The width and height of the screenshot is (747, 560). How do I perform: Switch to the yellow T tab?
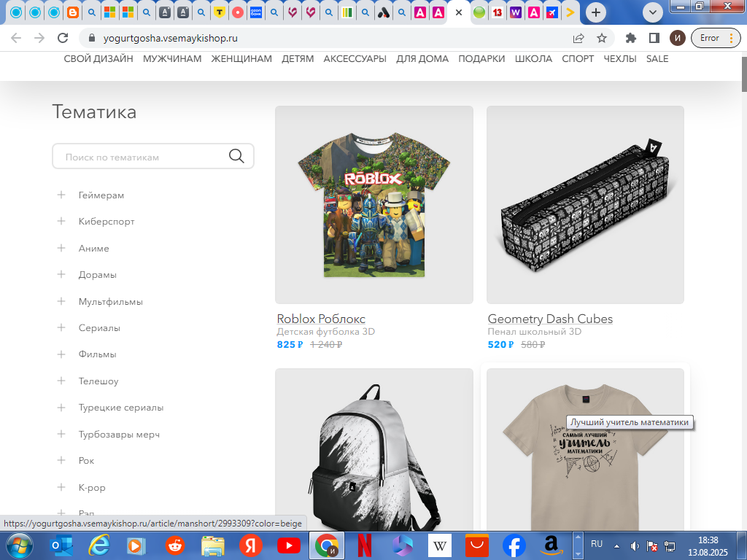pyautogui.click(x=219, y=12)
